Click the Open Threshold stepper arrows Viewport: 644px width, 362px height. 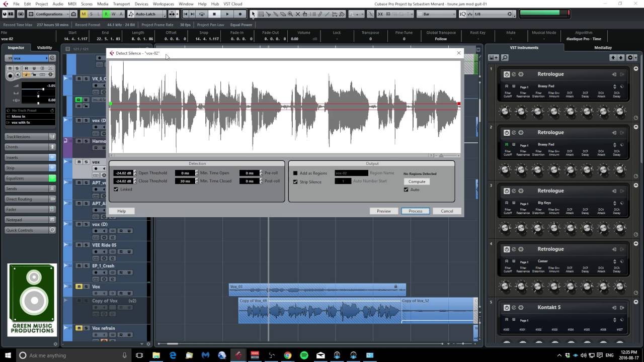(x=135, y=173)
